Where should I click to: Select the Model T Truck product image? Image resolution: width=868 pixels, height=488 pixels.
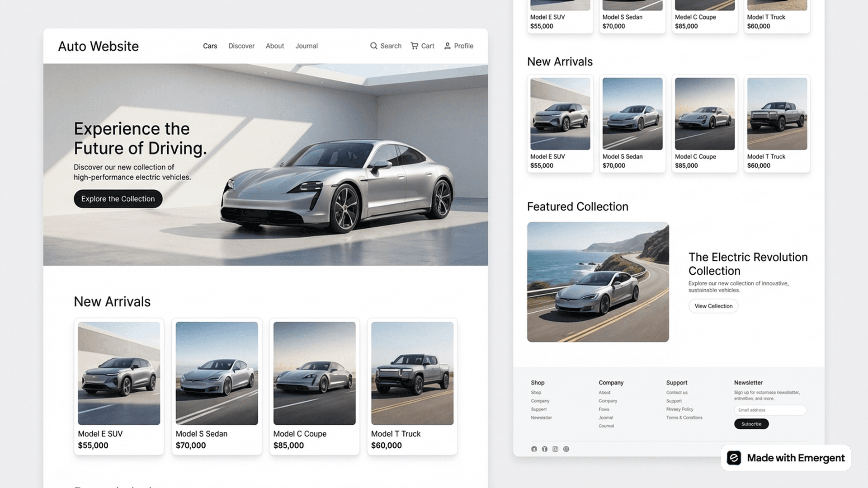click(412, 373)
